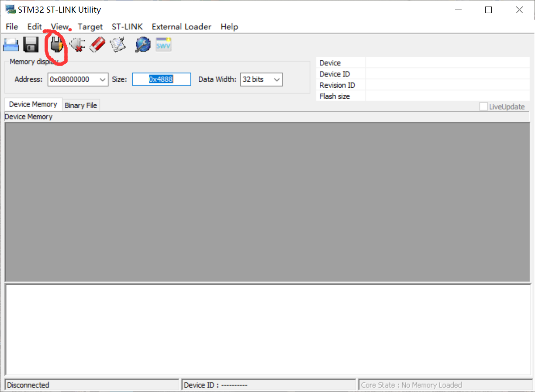Open the Help menu
The height and width of the screenshot is (392, 535).
click(x=229, y=27)
